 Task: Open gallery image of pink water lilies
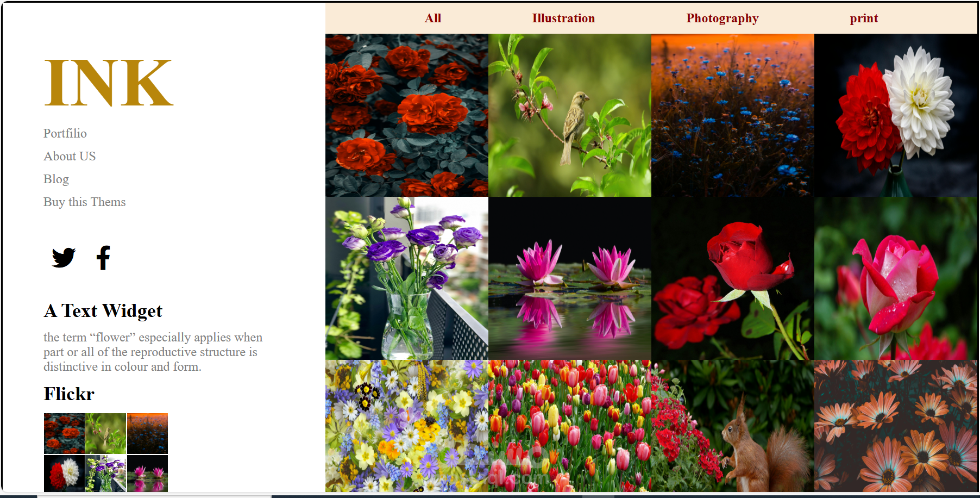570,278
